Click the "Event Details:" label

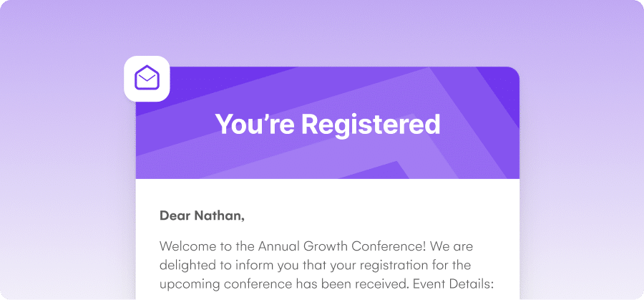tap(453, 284)
